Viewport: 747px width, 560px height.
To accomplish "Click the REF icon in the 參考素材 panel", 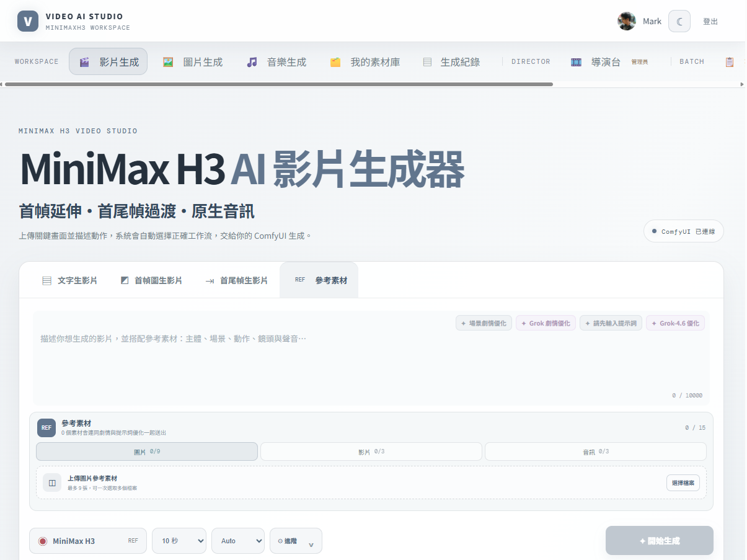I will click(x=46, y=427).
